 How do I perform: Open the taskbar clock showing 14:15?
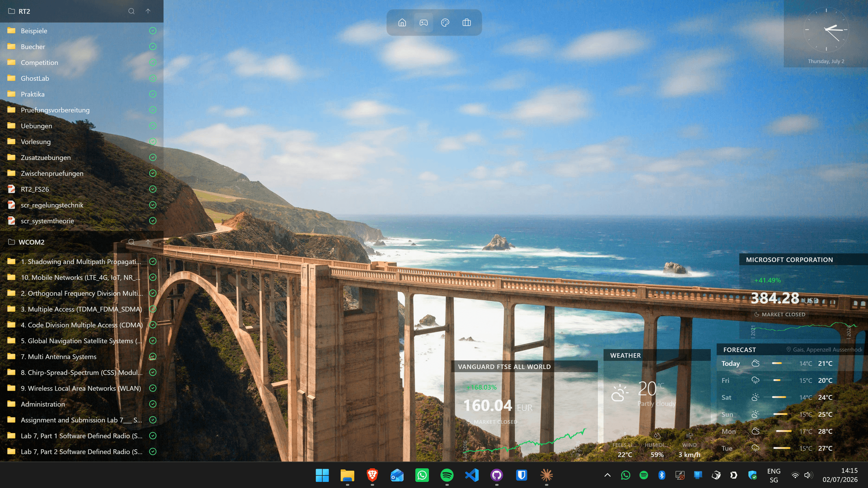[840, 475]
